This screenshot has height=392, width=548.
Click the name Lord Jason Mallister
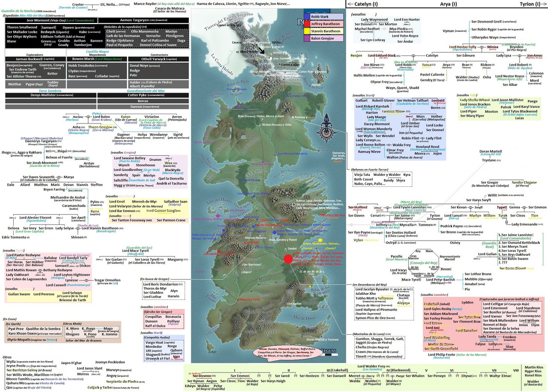click(507, 100)
